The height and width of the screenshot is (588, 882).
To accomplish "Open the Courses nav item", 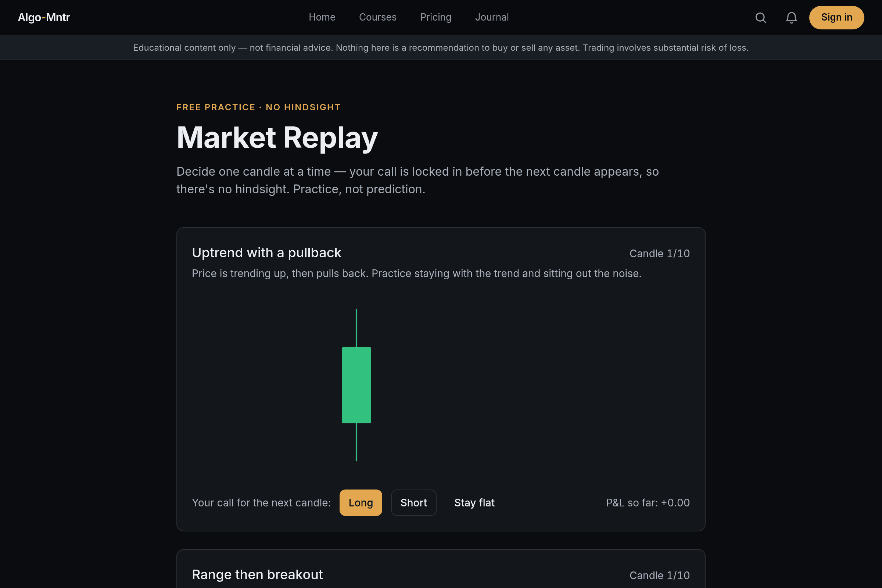I will click(378, 17).
